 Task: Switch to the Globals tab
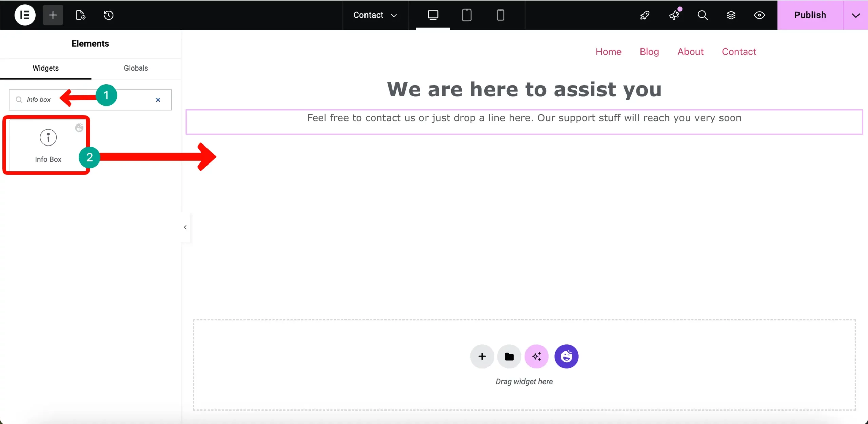click(136, 68)
